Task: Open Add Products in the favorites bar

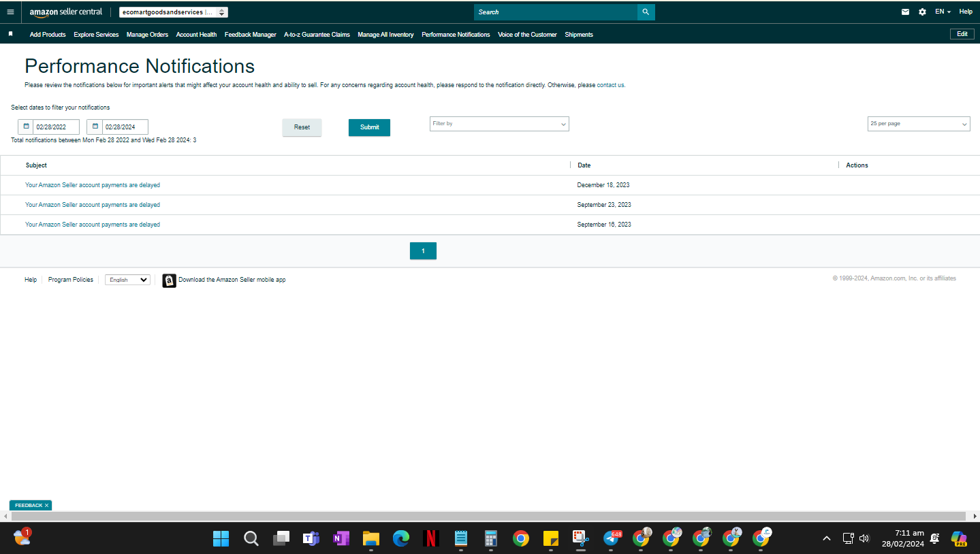Action: point(48,35)
